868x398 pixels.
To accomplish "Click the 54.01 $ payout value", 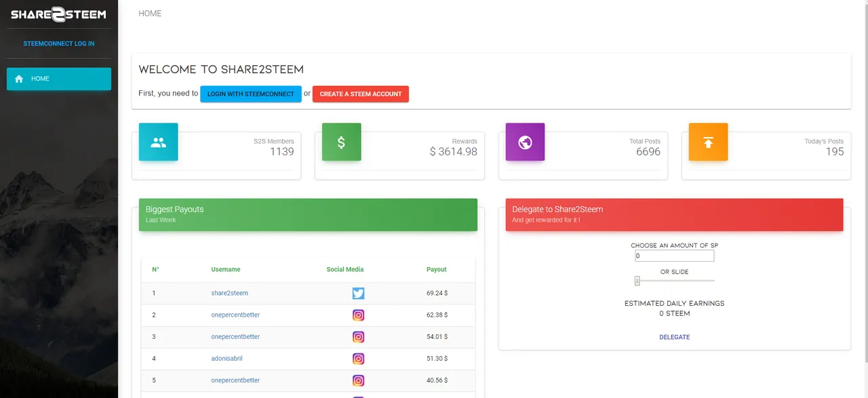I will [437, 337].
